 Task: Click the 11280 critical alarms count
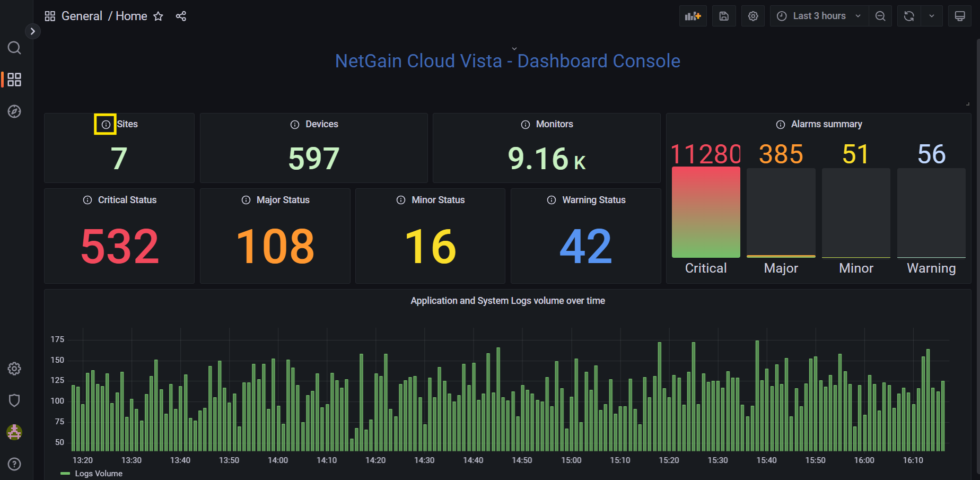(706, 154)
